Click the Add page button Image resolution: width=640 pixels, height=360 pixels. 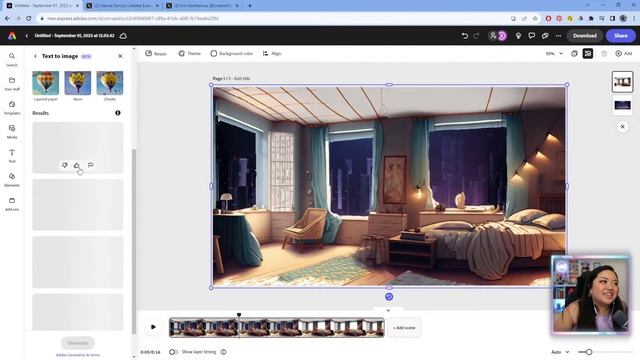623,53
